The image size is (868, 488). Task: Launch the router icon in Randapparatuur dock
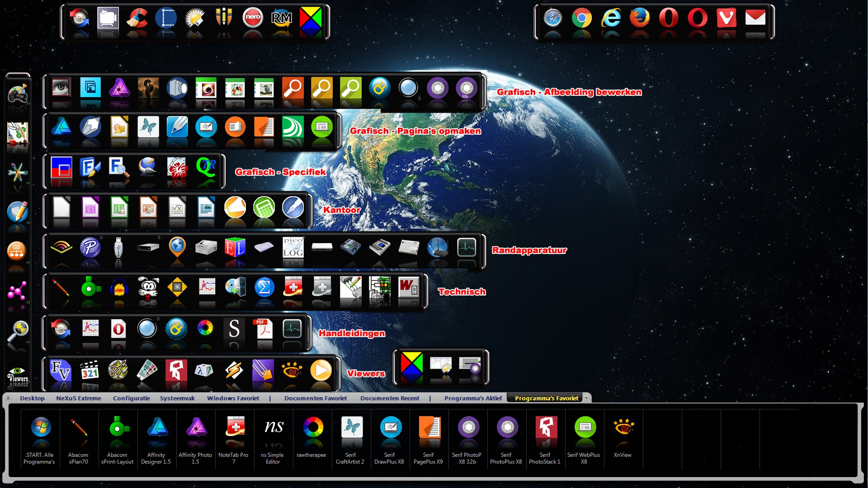pos(438,247)
